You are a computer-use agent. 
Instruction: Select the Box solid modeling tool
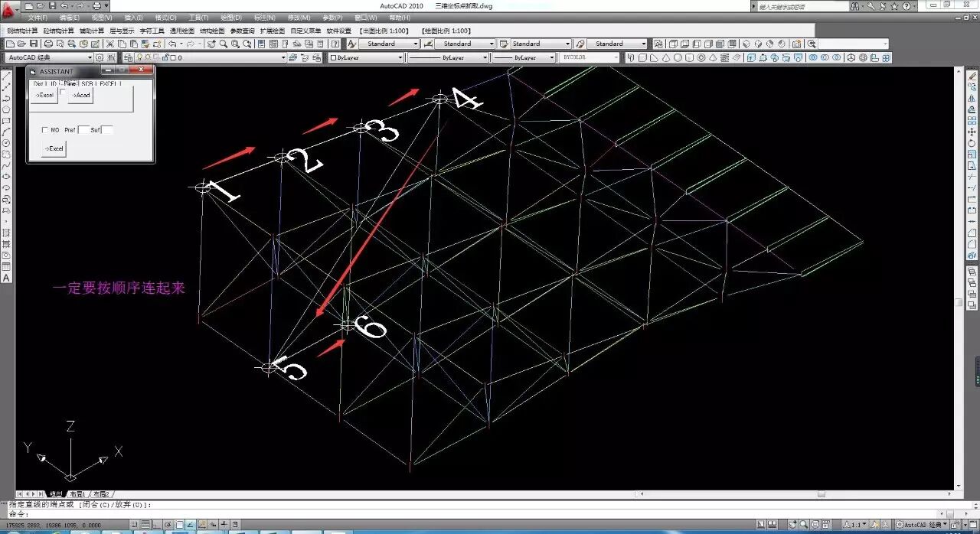pyautogui.click(x=642, y=57)
